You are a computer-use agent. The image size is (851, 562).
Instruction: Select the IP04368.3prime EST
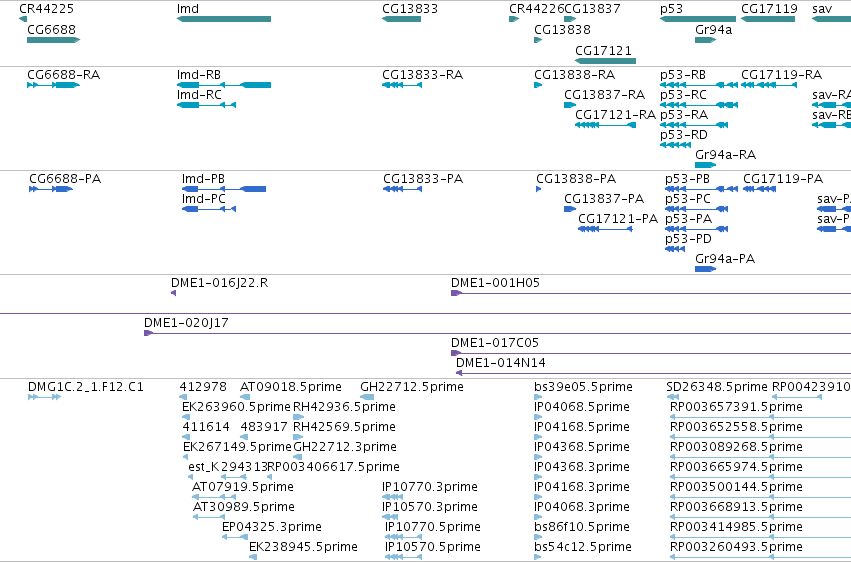pos(537,477)
